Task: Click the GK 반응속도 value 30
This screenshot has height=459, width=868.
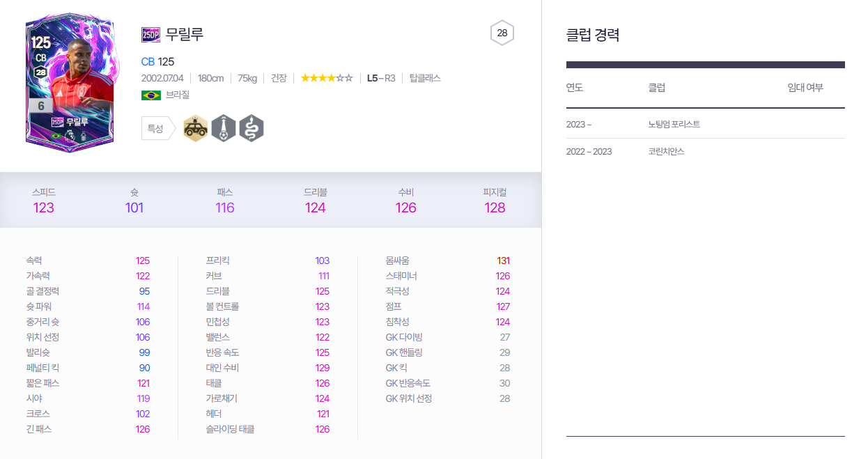Action: (504, 383)
